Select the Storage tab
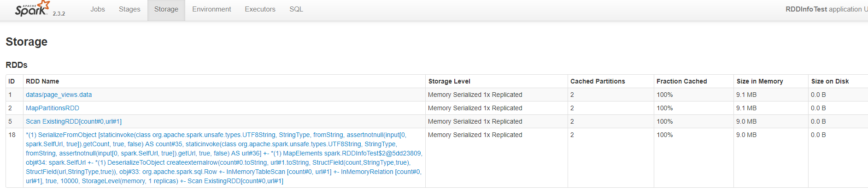The height and width of the screenshot is (191, 868). pyautogui.click(x=166, y=9)
